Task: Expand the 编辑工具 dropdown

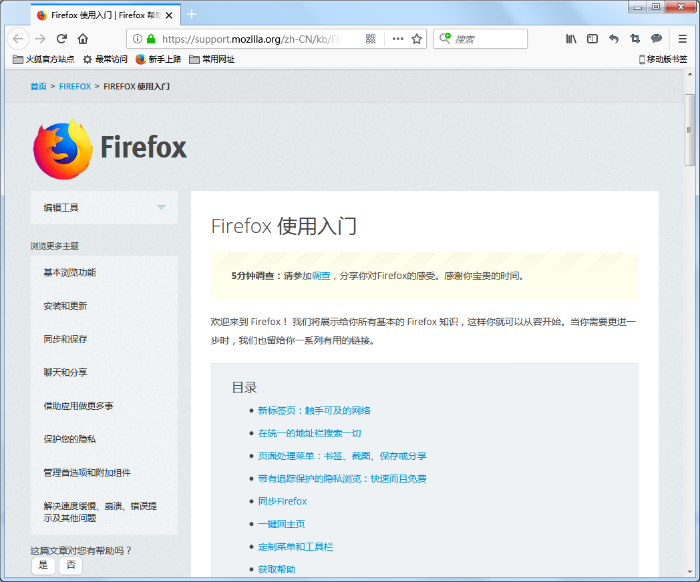Action: 104,208
